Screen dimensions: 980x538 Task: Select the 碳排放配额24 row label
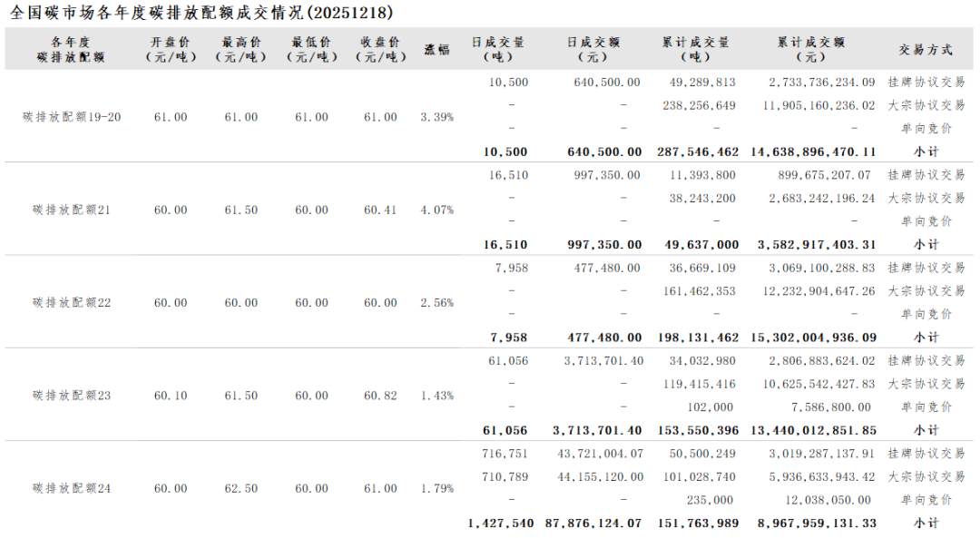(72, 488)
